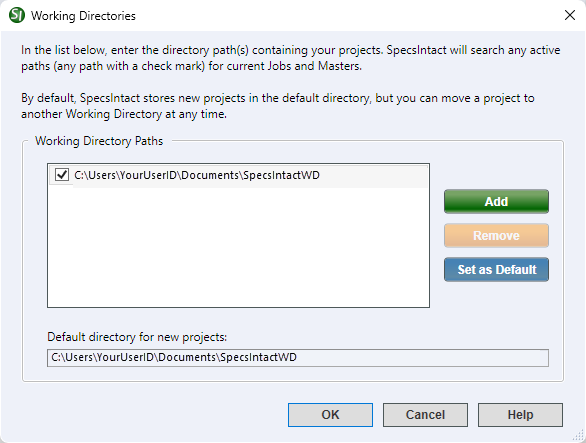The image size is (586, 443).
Task: Click the orange Remove button
Action: click(x=496, y=236)
